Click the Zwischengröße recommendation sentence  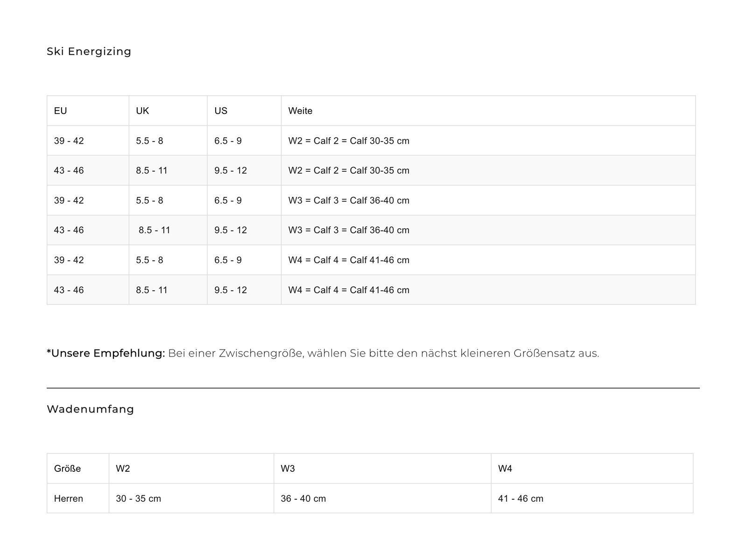383,353
